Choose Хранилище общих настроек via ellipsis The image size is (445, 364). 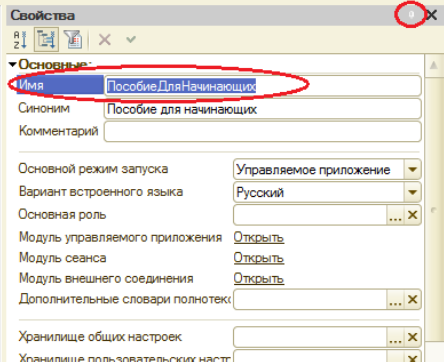point(395,337)
